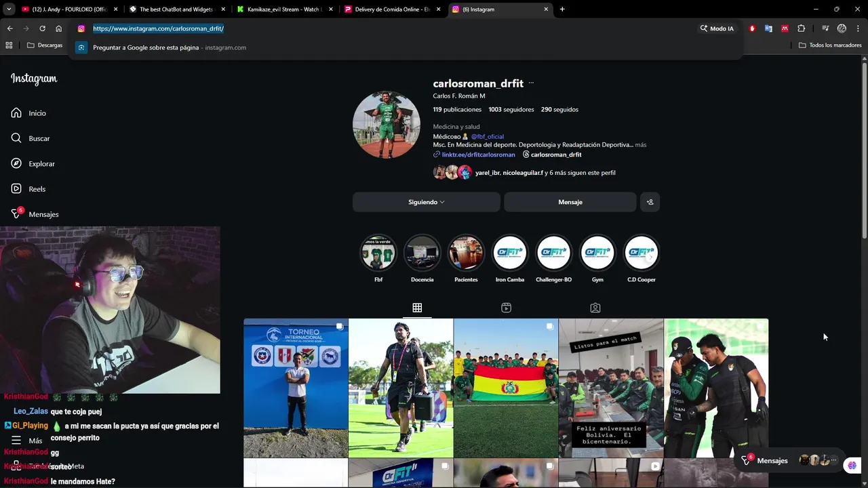The image size is (868, 488).
Task: Click the yarel_ibr follower link
Action: 487,173
